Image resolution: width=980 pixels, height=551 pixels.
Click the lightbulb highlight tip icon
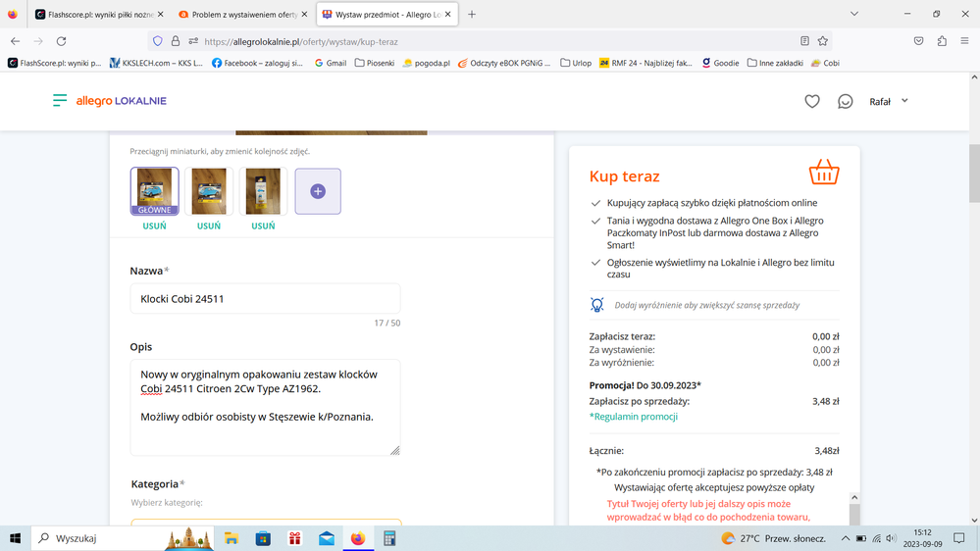596,305
